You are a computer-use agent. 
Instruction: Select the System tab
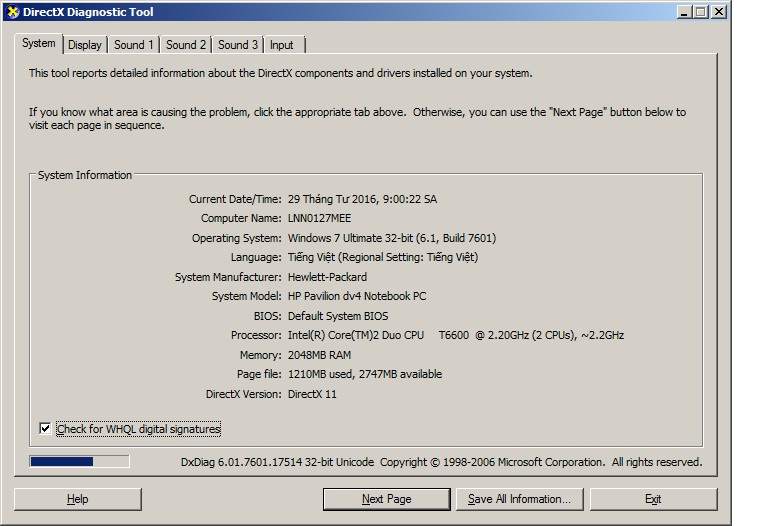pyautogui.click(x=39, y=44)
